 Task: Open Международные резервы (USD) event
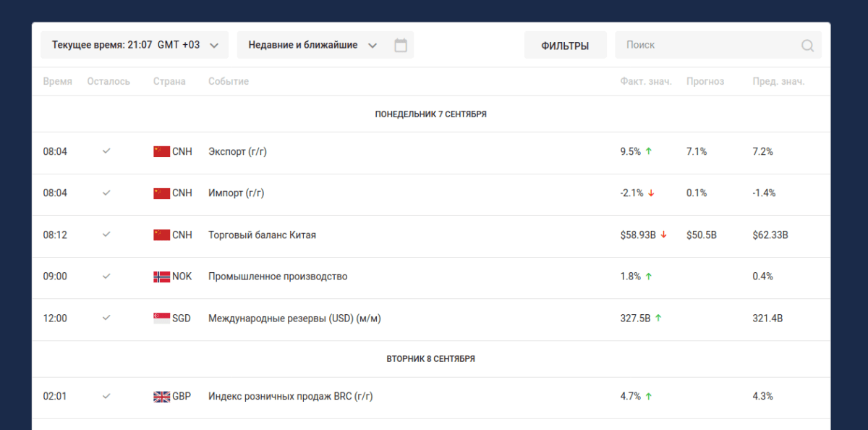tap(294, 319)
